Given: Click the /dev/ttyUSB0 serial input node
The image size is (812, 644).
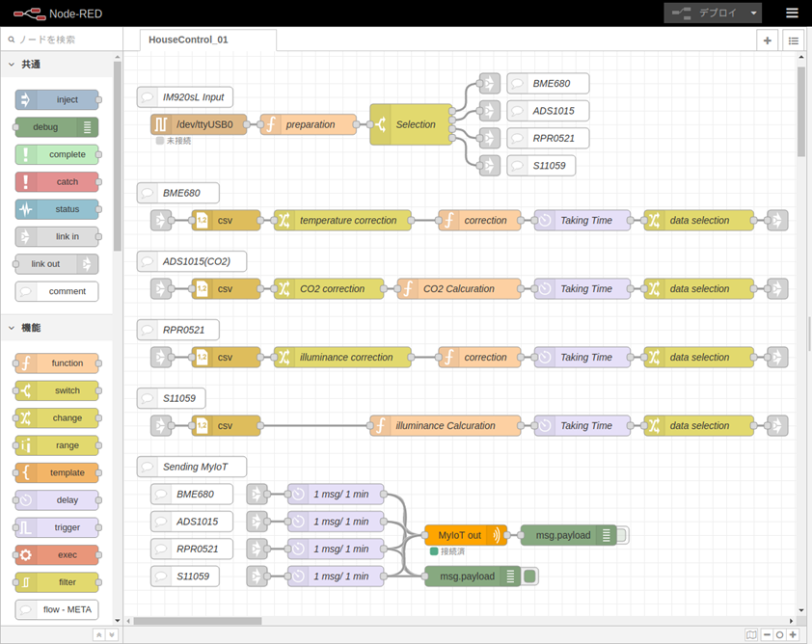Looking at the screenshot, I should (x=198, y=124).
